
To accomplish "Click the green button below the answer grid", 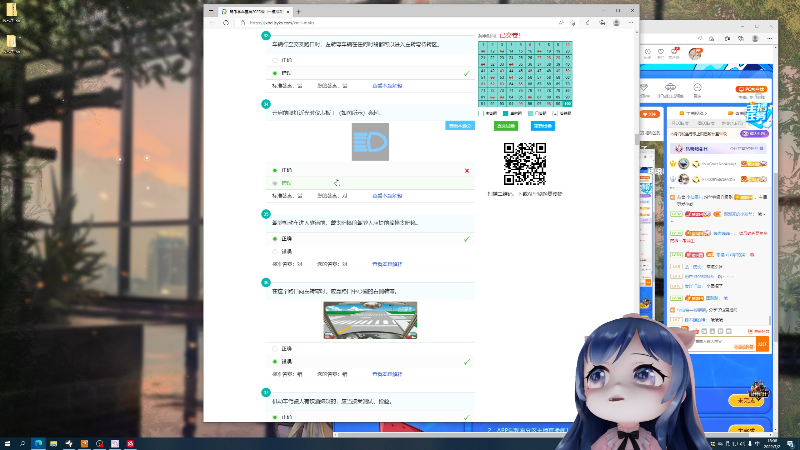I will point(506,126).
